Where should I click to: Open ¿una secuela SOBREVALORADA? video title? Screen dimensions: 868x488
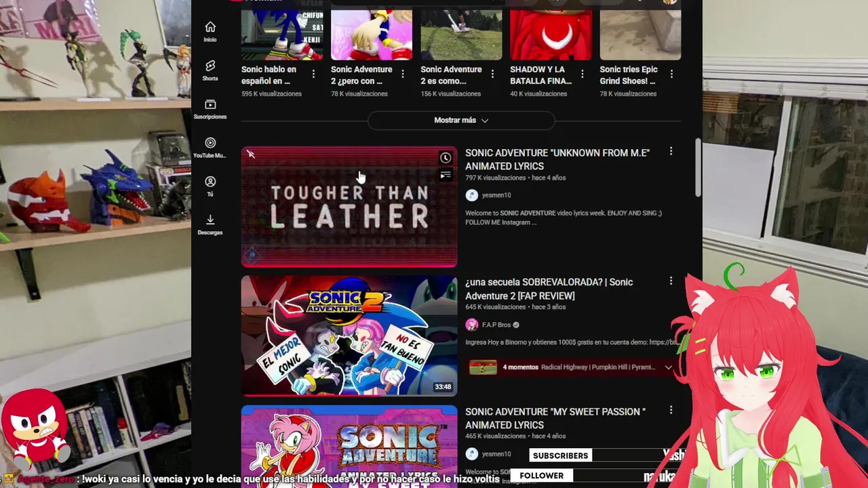549,289
